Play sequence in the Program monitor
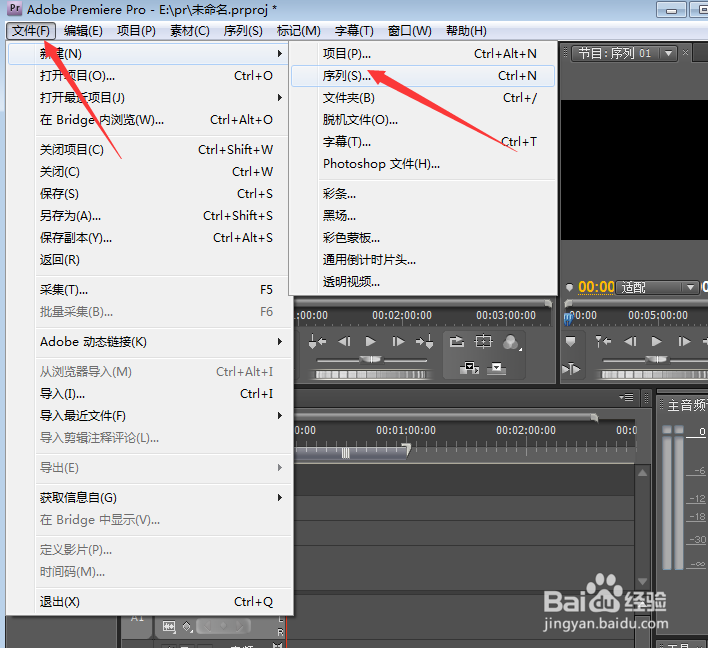The width and height of the screenshot is (708, 648). (x=657, y=342)
